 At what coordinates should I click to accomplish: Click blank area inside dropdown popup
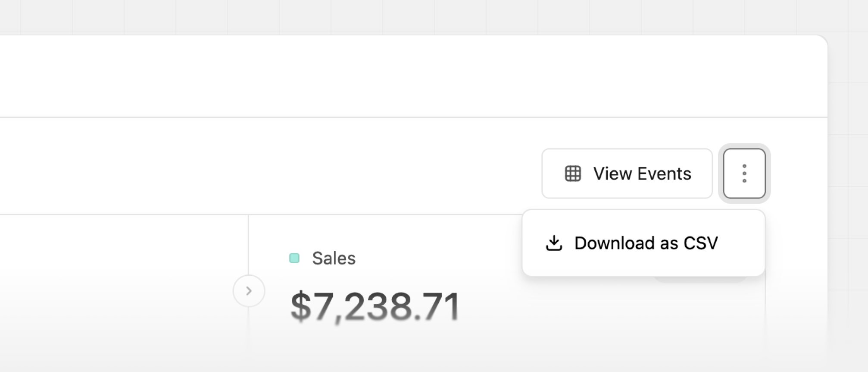pos(741,263)
